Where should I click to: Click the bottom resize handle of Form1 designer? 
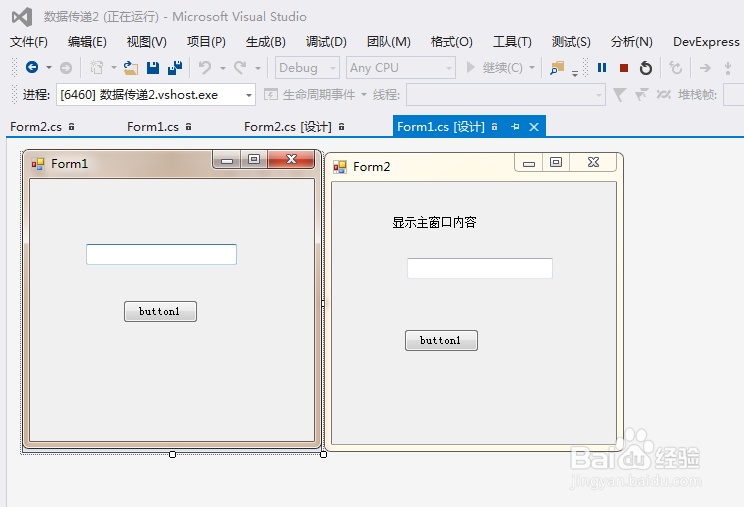(x=172, y=454)
